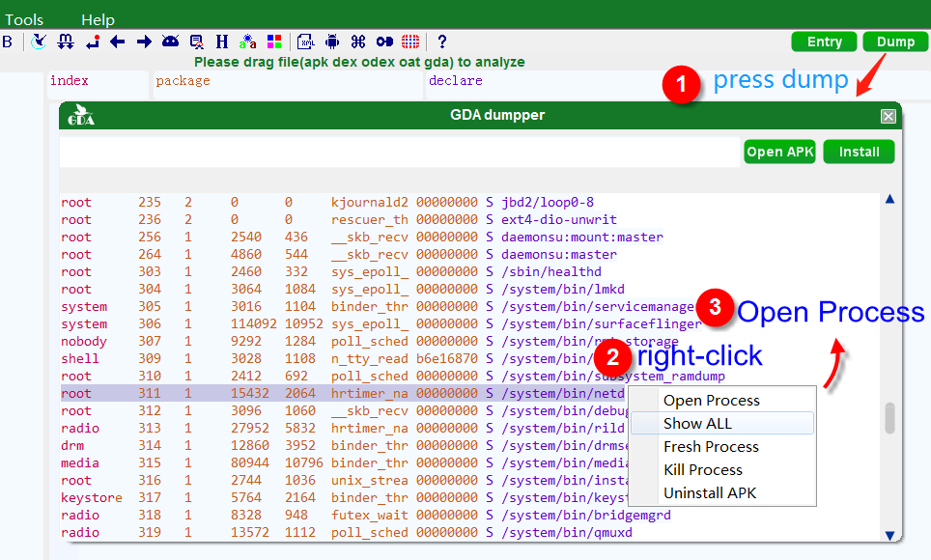Click the GDA logo in dumper title bar
Screen dimensions: 931x560
pos(81,115)
